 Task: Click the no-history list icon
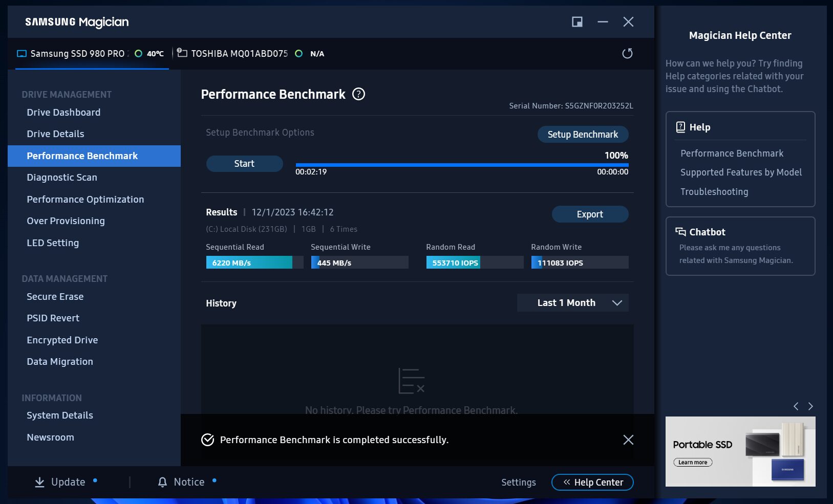coord(412,381)
